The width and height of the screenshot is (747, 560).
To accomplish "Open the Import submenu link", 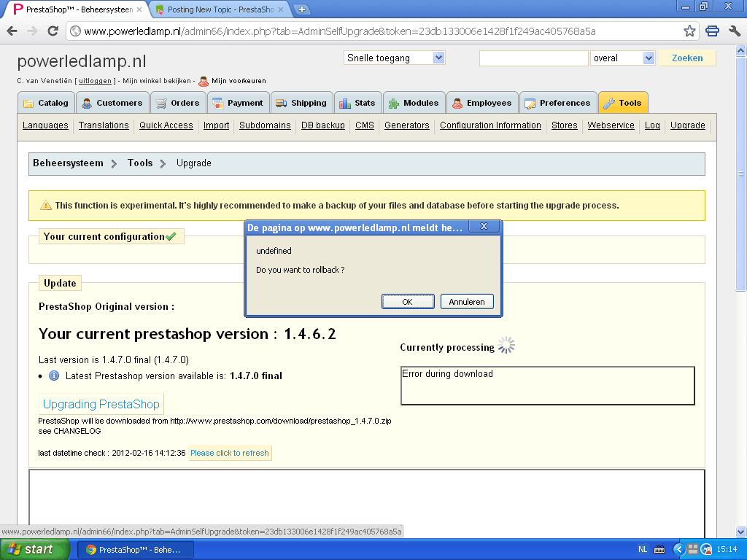I will [216, 125].
